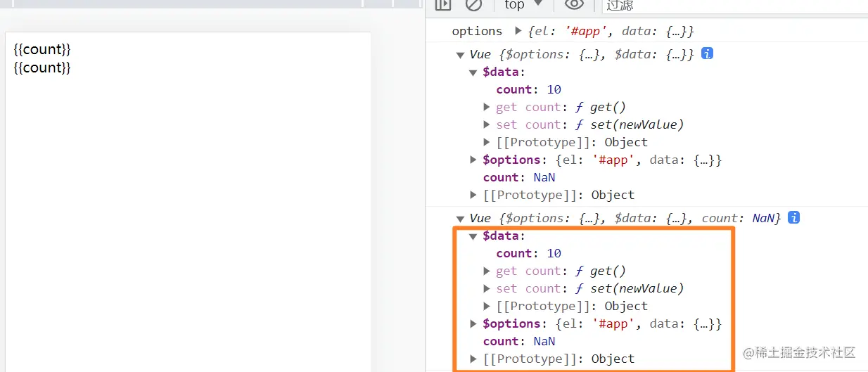This screenshot has height=372, width=868.
Task: Click the second {{count}} line on the page
Action: click(x=42, y=68)
